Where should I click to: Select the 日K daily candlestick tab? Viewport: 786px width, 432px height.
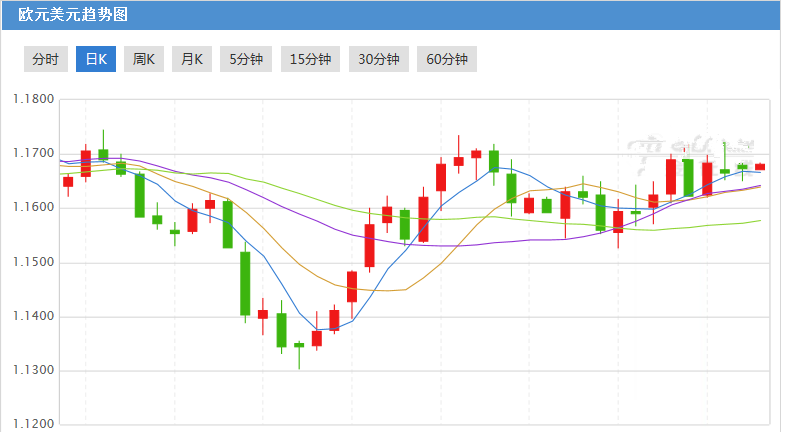click(96, 59)
